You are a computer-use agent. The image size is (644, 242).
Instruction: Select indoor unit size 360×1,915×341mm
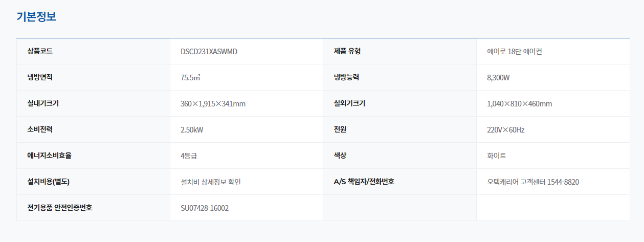point(213,104)
